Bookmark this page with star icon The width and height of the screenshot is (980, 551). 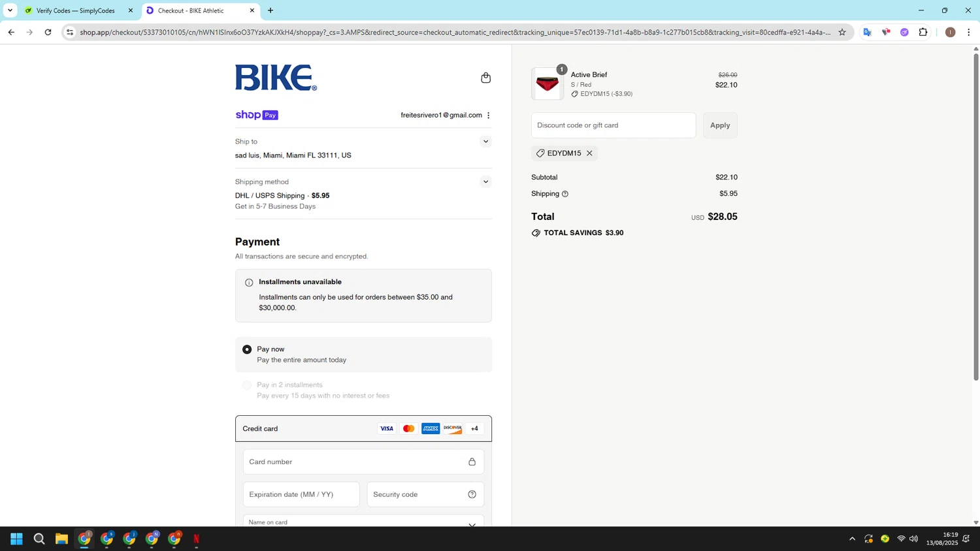click(x=842, y=32)
